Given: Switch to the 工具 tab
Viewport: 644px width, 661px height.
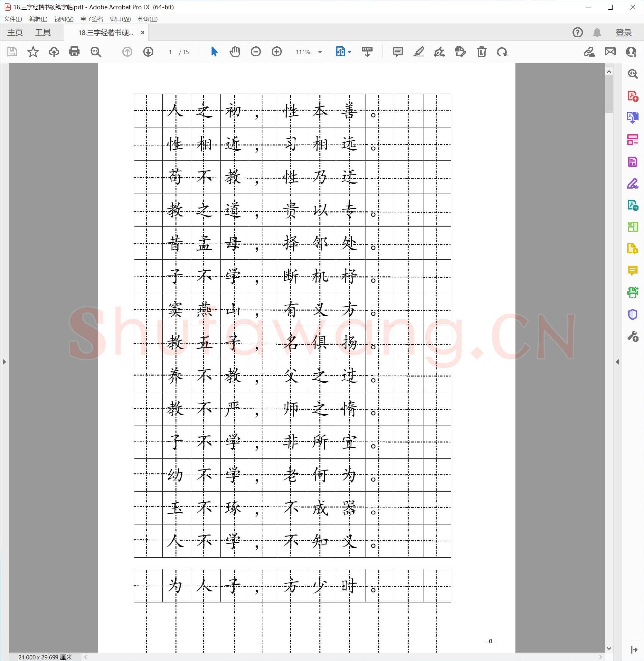Looking at the screenshot, I should point(43,32).
